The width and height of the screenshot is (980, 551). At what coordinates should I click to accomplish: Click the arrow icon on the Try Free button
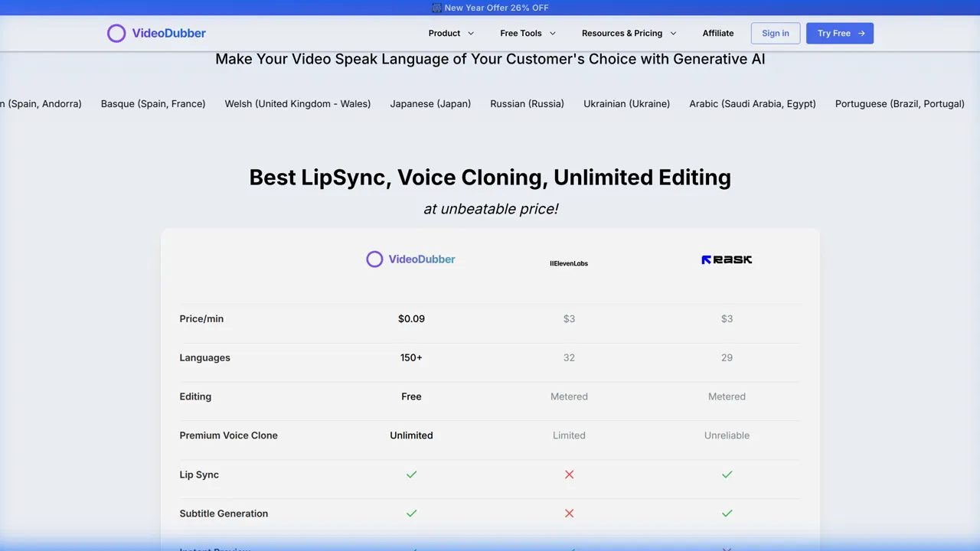coord(861,33)
